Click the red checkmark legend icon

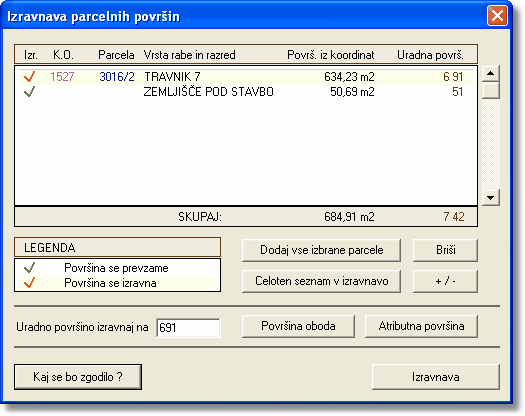click(x=29, y=283)
